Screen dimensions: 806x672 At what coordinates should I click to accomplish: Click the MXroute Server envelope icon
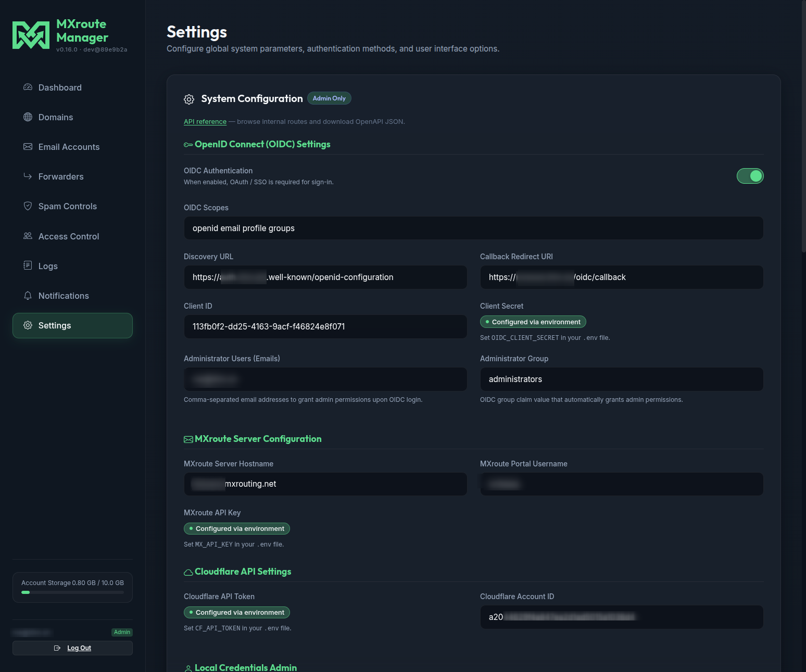coord(188,439)
